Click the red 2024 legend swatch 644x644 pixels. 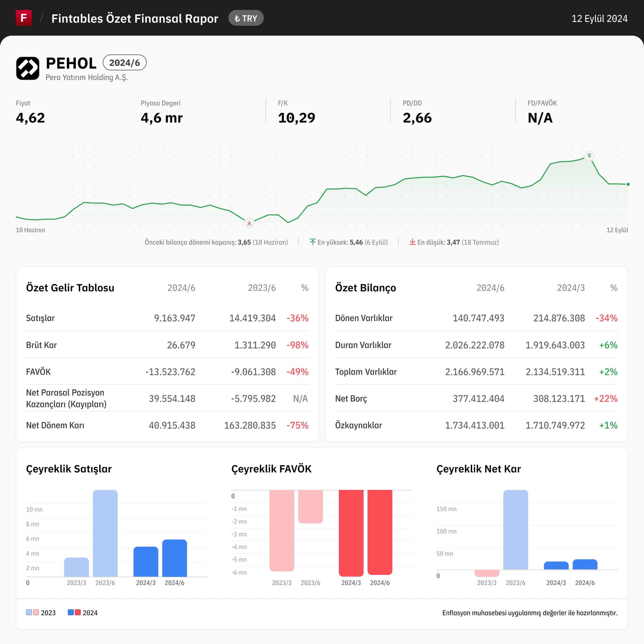[x=78, y=612]
